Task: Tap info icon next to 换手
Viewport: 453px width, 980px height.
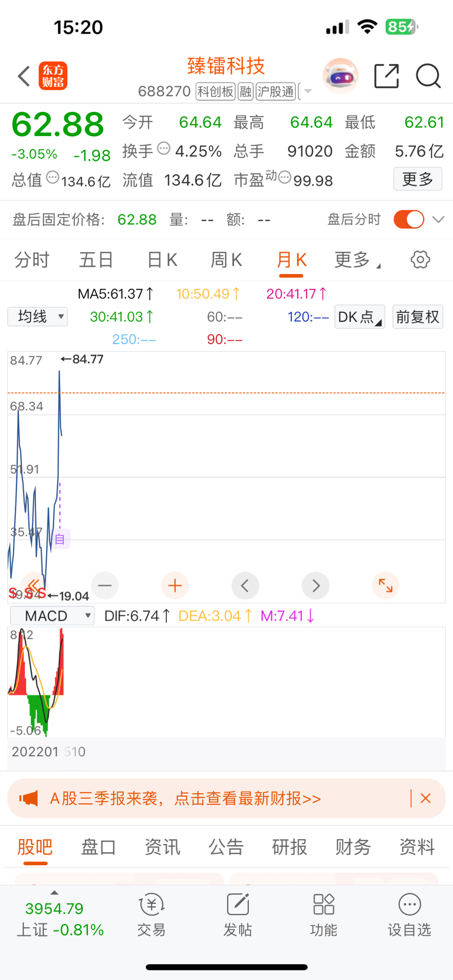Action: coord(164,149)
